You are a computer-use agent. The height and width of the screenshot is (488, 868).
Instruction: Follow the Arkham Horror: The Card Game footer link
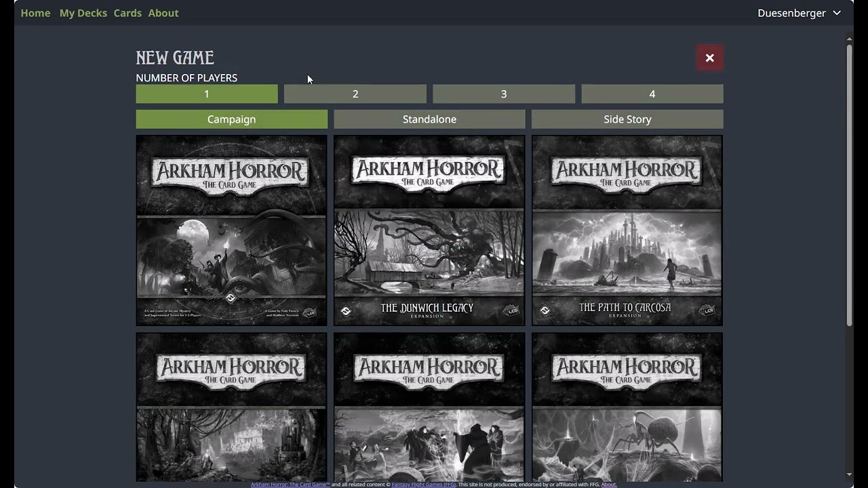(290, 485)
